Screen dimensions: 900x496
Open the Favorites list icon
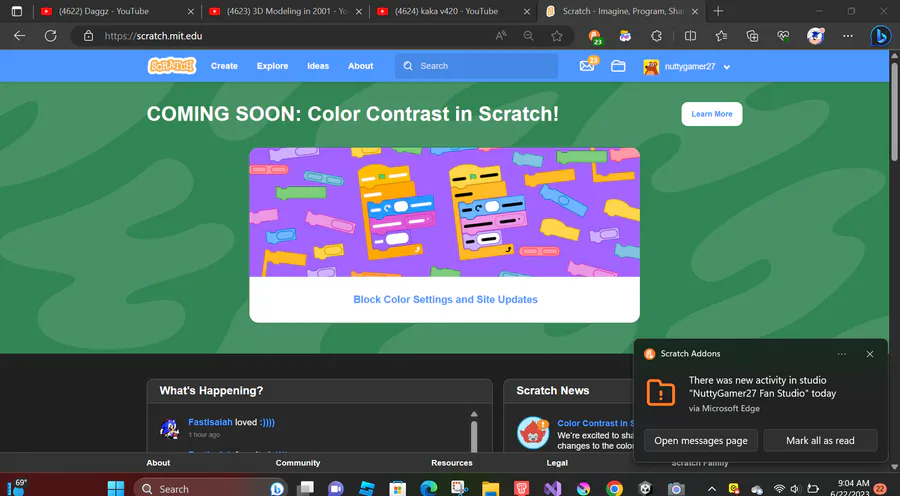click(721, 36)
